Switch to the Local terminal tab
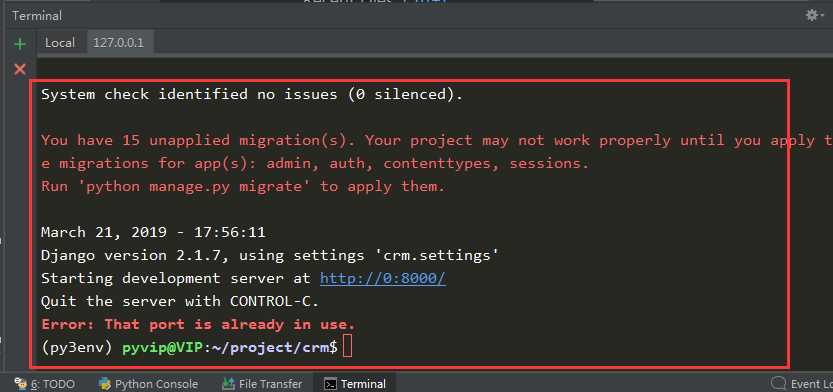The width and height of the screenshot is (833, 392). [60, 43]
